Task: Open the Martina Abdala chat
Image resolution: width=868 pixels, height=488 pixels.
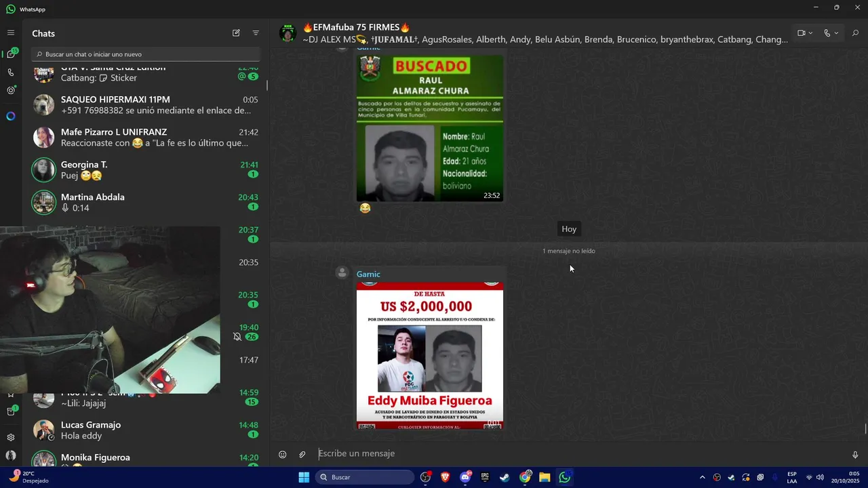Action: 146,202
